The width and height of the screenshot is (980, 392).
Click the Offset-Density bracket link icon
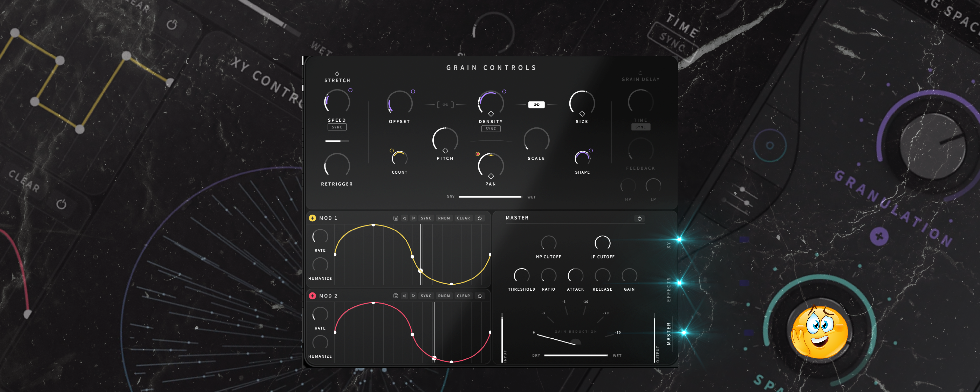coord(445,105)
